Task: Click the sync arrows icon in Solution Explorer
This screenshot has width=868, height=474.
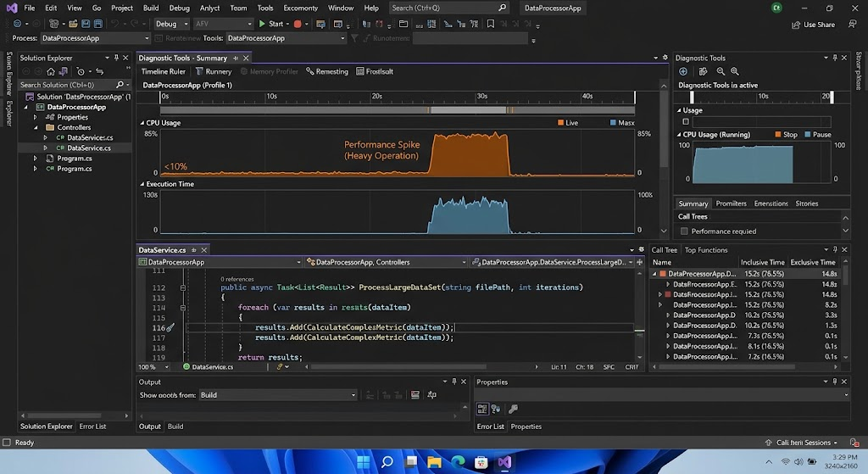Action: pos(100,71)
